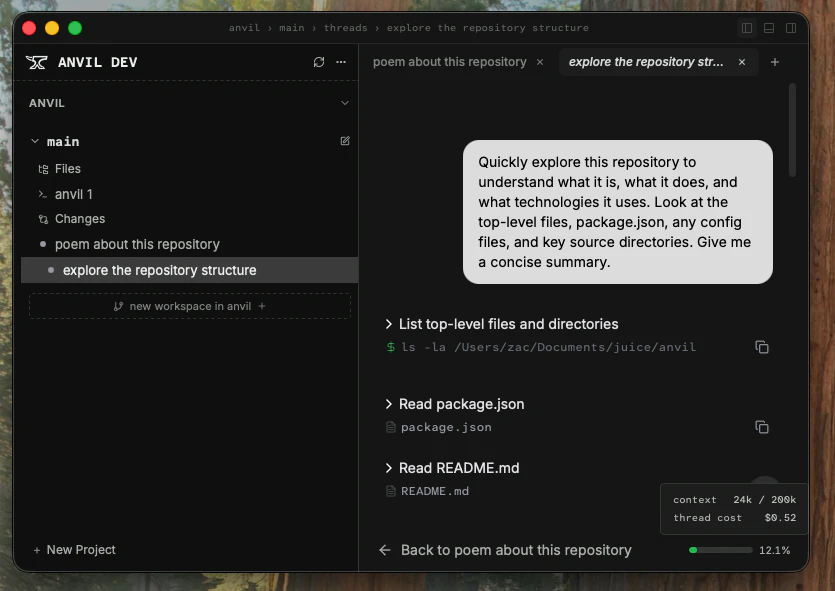Viewport: 835px width, 591px height.
Task: Click new workspace in anvil button
Action: 190,306
